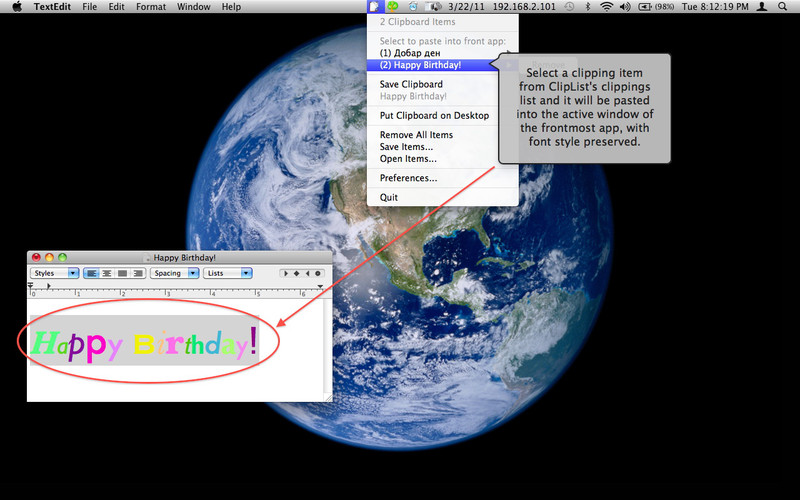
Task: Click the camera and speaker menu bar icon
Action: tap(433, 7)
